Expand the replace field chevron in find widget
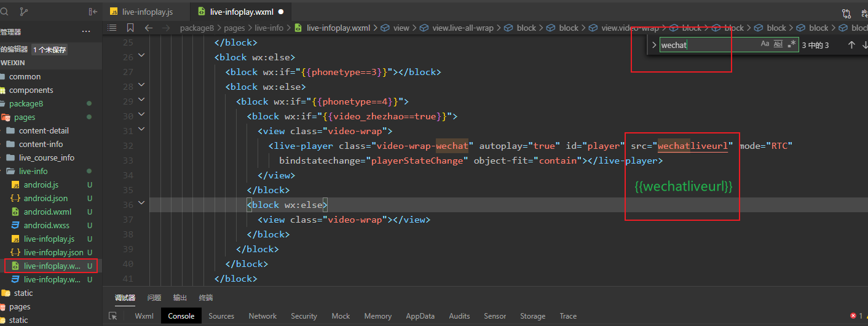 coord(653,45)
